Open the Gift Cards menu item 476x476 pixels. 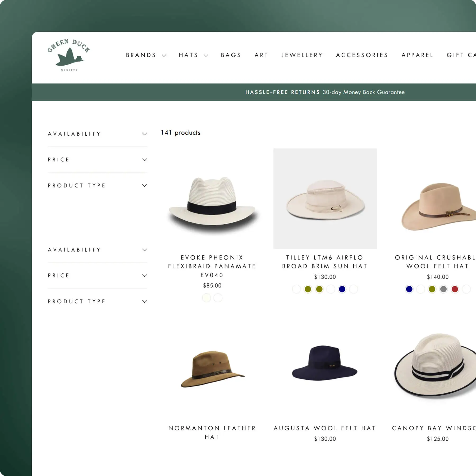(461, 55)
